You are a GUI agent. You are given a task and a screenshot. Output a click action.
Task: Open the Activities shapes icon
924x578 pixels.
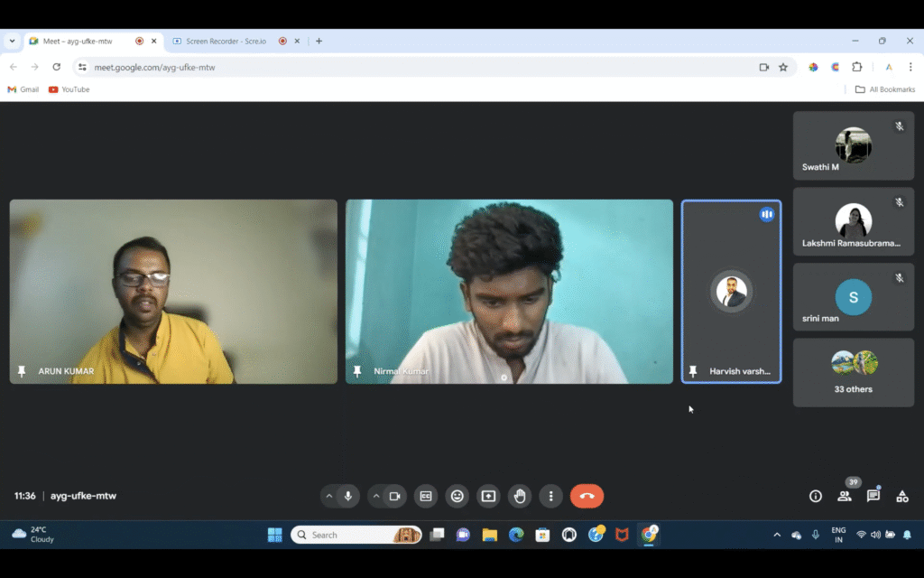coord(901,496)
